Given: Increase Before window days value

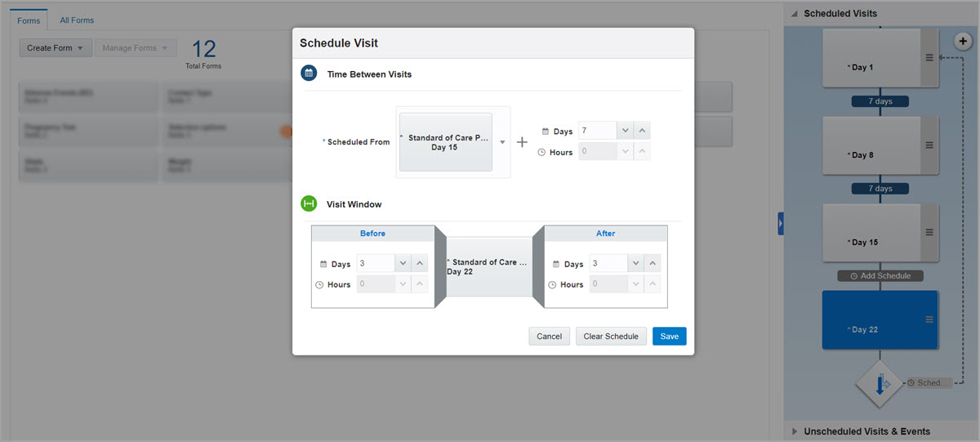Looking at the screenshot, I should coord(420,263).
